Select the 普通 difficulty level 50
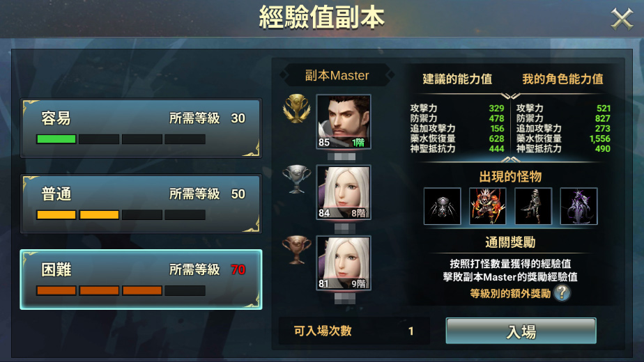The image size is (644, 362). (141, 204)
